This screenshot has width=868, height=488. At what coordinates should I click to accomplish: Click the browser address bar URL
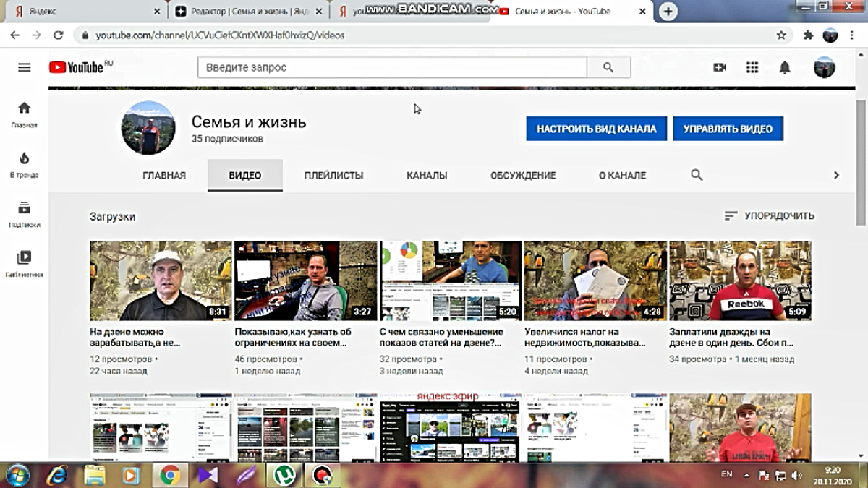coord(220,35)
